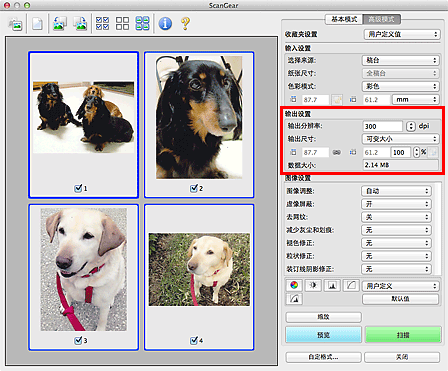Viewport: 448px width, 371px height.
Task: Open the 收藏夹设置 dropdown showing 用户定义值
Action: (x=402, y=34)
